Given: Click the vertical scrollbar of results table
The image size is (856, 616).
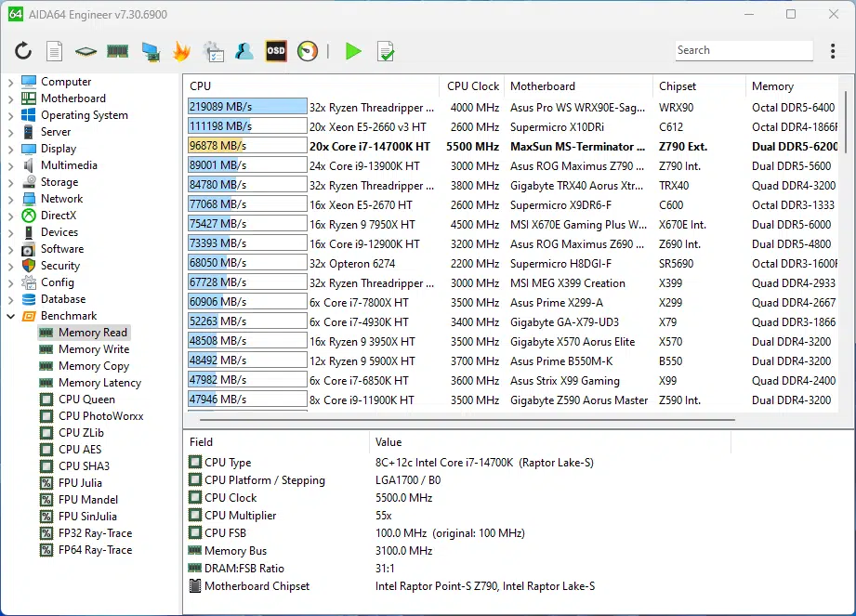Looking at the screenshot, I should point(846,121).
